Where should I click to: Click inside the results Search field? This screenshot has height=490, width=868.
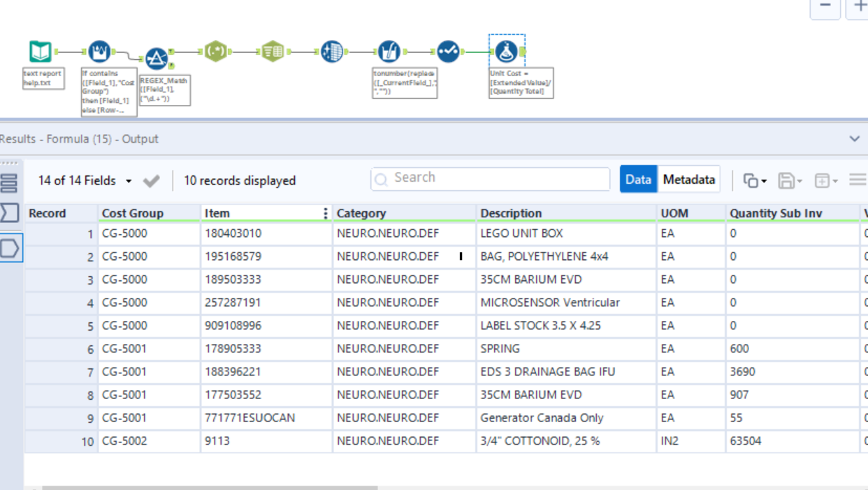coord(489,179)
